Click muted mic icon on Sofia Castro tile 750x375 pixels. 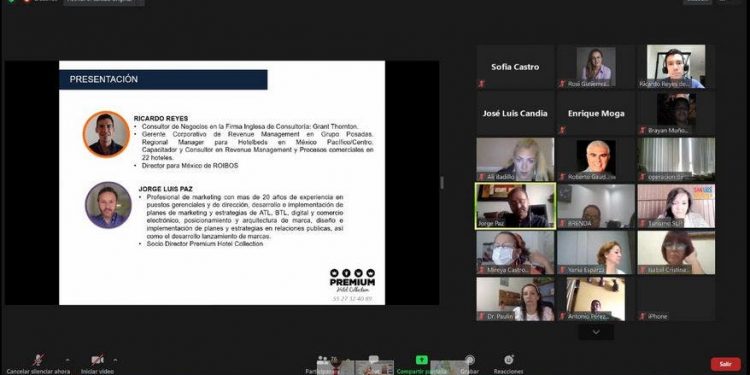pyautogui.click(x=482, y=84)
